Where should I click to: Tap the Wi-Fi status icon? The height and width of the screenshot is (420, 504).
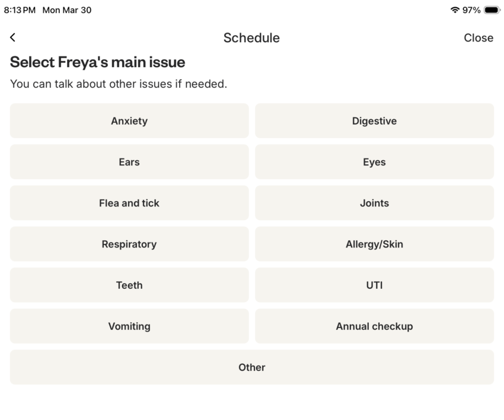455,10
